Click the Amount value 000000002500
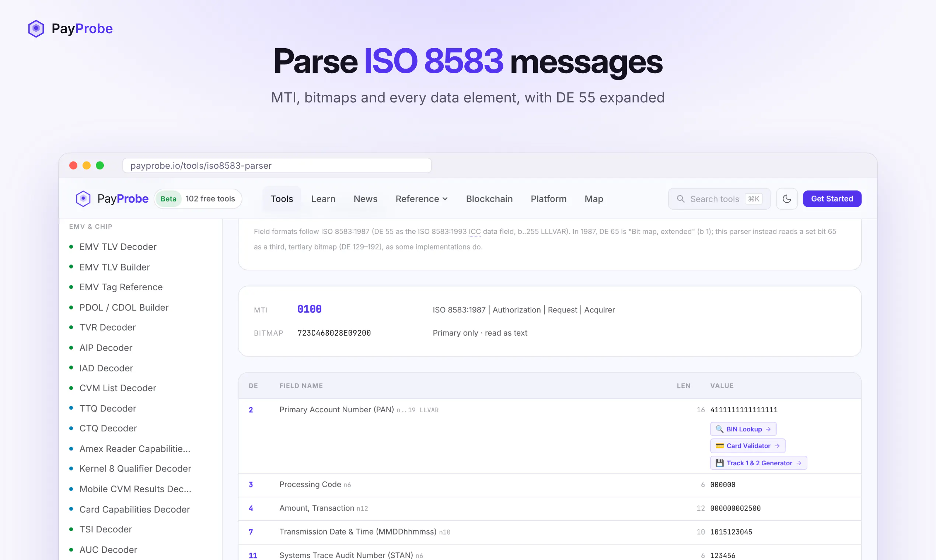The width and height of the screenshot is (936, 560). [x=735, y=508]
